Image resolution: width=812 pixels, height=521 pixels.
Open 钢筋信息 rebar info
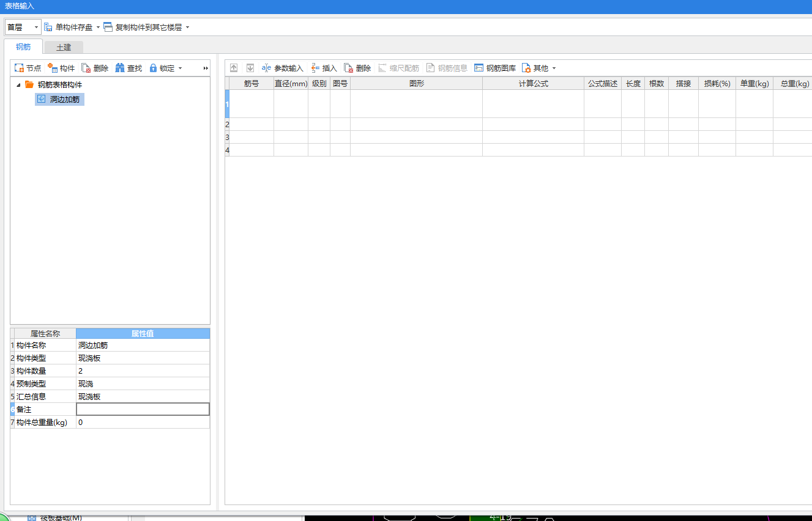tap(447, 68)
